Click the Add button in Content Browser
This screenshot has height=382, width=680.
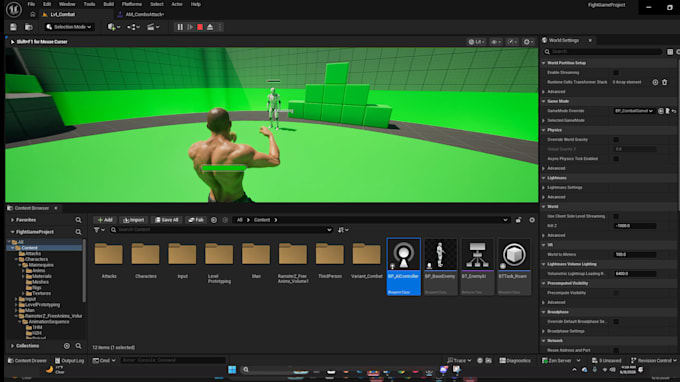105,220
